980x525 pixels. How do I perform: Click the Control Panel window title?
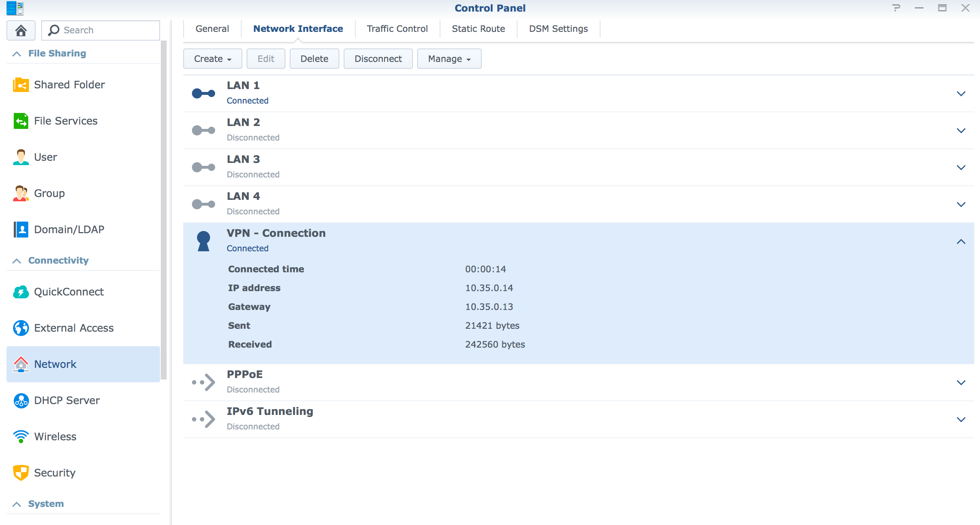pyautogui.click(x=490, y=8)
